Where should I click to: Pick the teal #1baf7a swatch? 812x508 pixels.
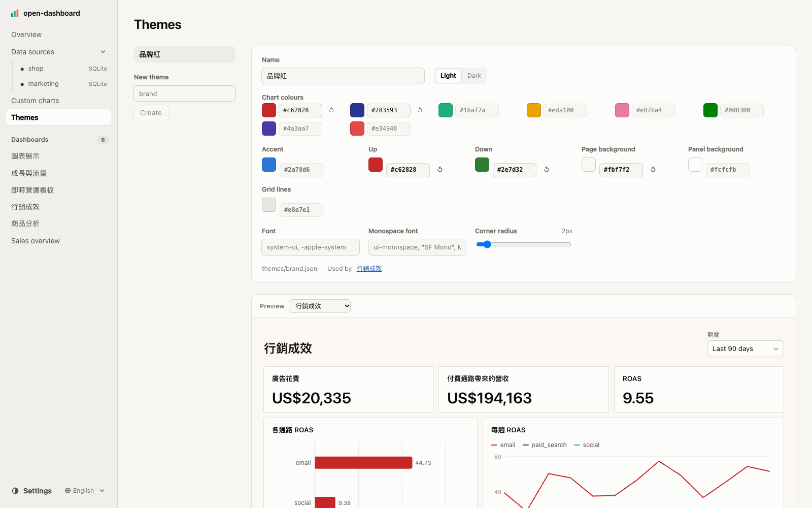point(446,110)
